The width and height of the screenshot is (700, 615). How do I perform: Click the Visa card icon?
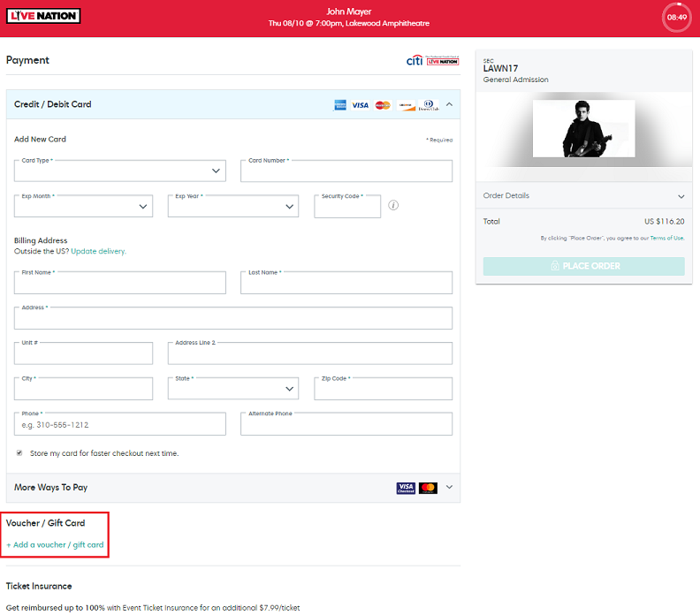coord(361,105)
